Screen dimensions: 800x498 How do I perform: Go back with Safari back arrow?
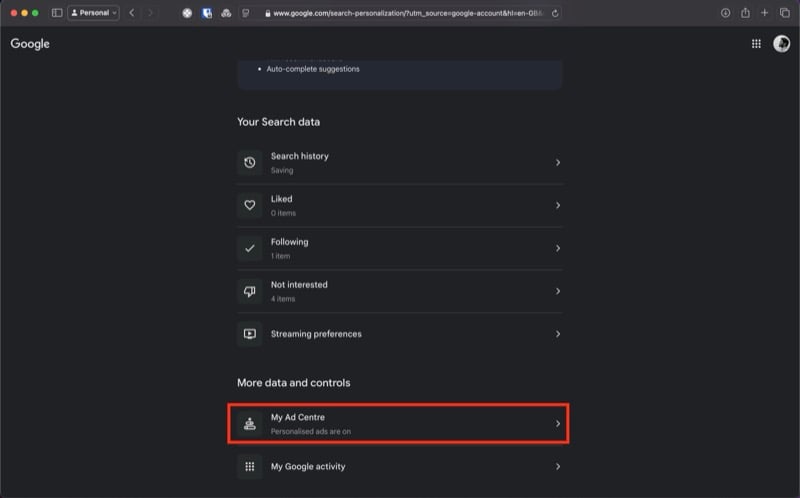point(132,13)
